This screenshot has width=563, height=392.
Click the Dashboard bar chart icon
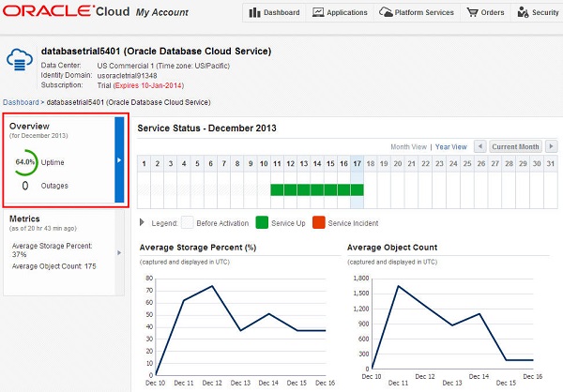[x=254, y=12]
